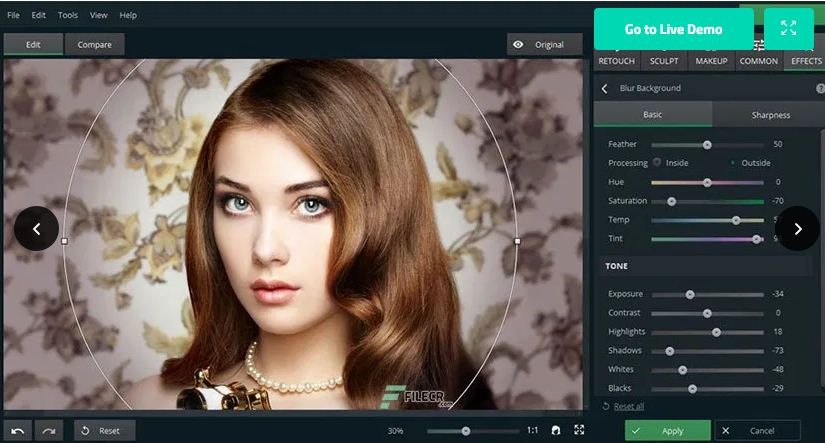Open the Edit menu
Viewport: 825px width, 443px height.
38,15
